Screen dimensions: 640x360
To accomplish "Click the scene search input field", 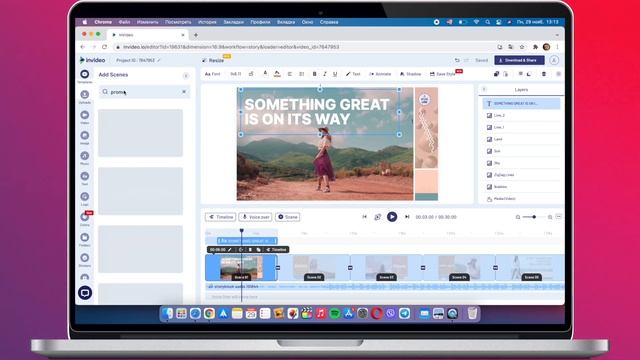I will click(144, 92).
